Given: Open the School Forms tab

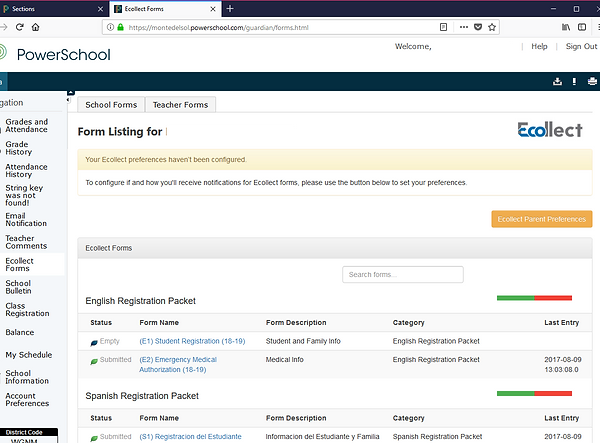Looking at the screenshot, I should tap(111, 105).
